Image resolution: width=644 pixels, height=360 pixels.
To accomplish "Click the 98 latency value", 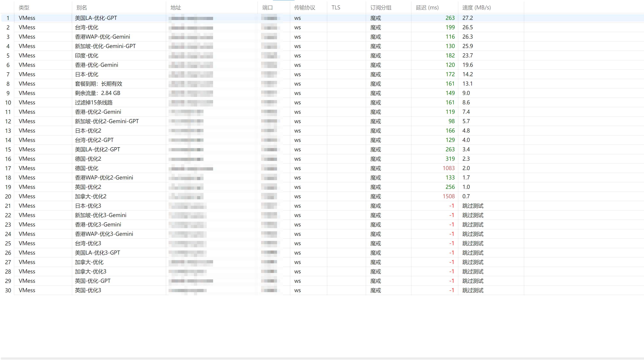I will 452,121.
